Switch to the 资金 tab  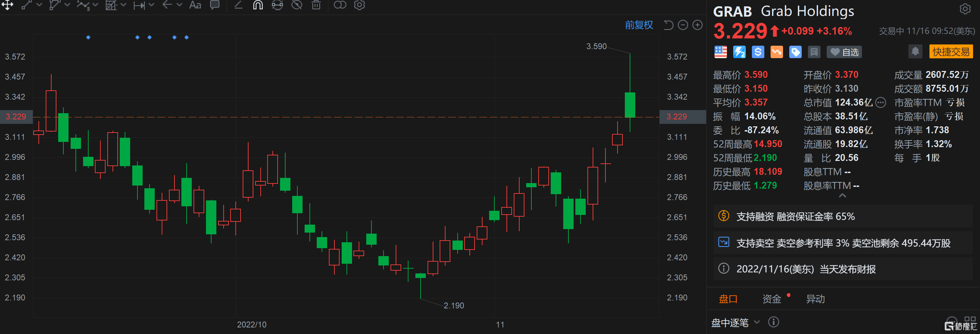point(772,299)
